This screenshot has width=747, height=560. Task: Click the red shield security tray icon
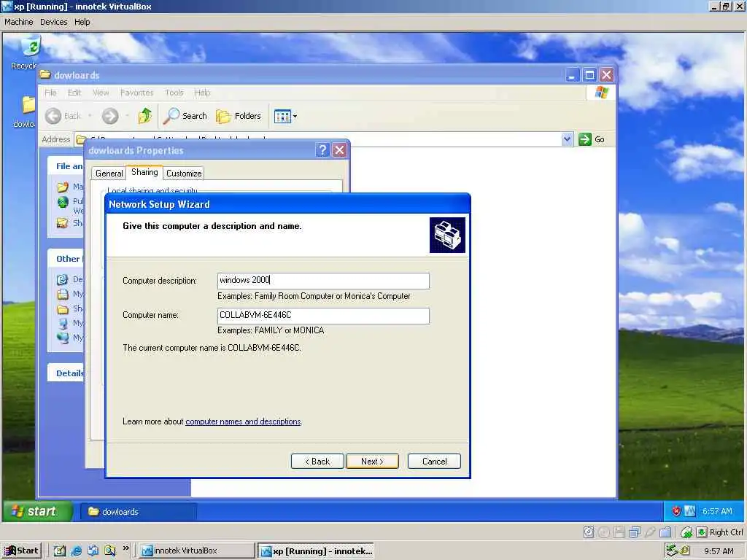point(676,511)
